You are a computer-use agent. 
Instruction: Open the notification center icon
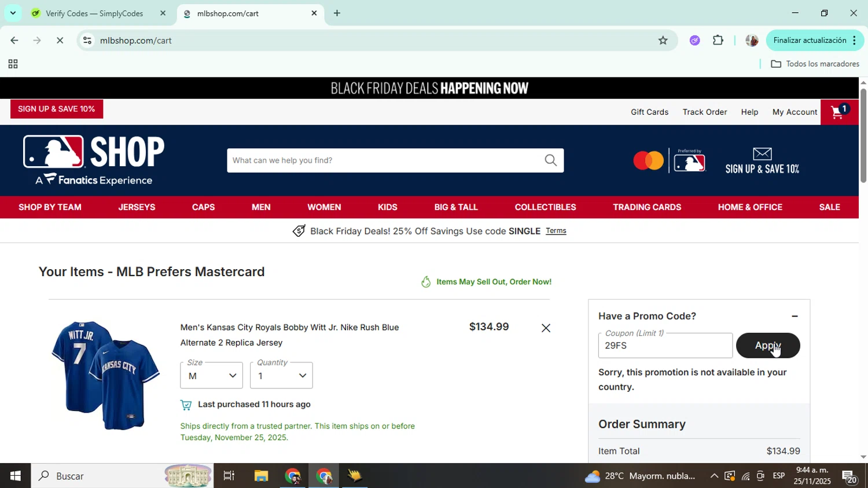point(849,476)
